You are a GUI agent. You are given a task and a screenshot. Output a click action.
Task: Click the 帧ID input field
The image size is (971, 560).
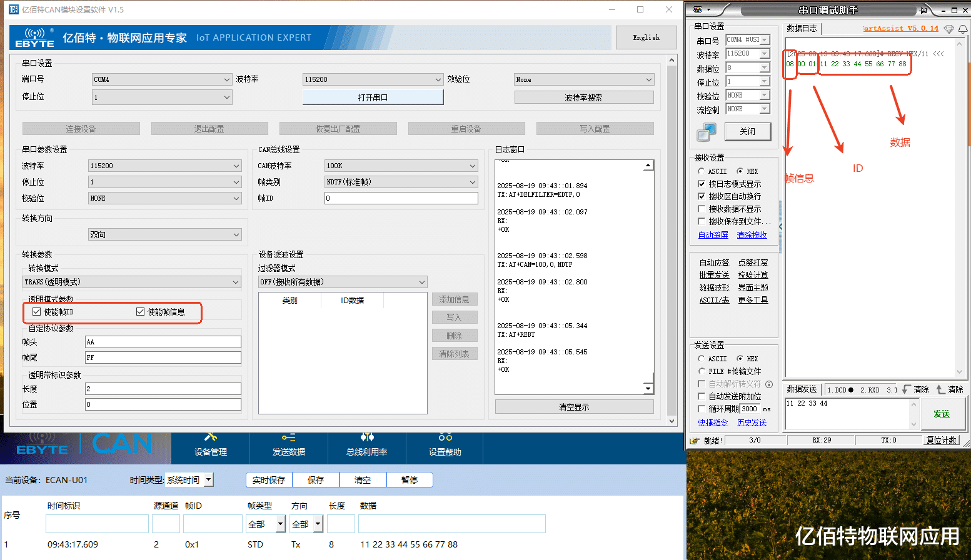pos(401,198)
